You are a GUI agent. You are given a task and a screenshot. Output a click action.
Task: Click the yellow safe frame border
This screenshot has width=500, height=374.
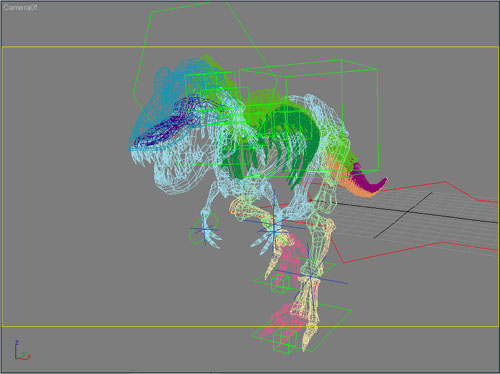pos(250,47)
